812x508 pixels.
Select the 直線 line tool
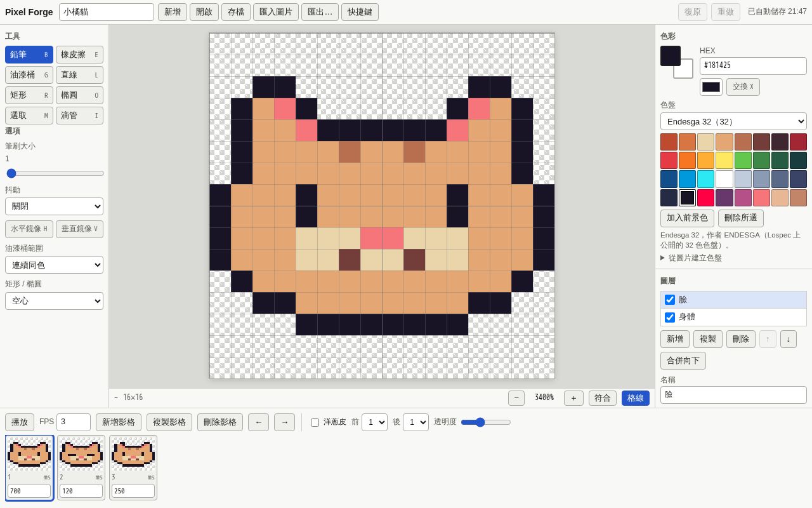tap(79, 75)
